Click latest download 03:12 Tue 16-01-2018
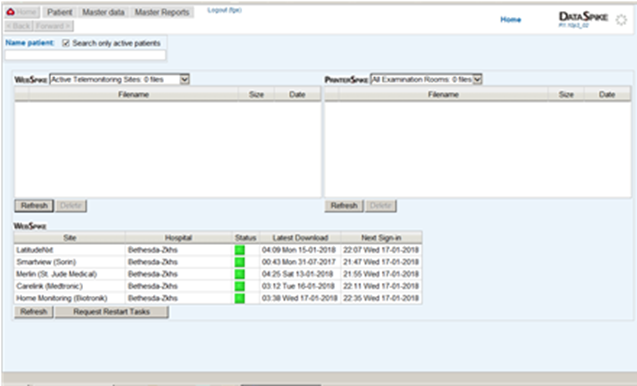The height and width of the screenshot is (386, 637). pyautogui.click(x=298, y=286)
